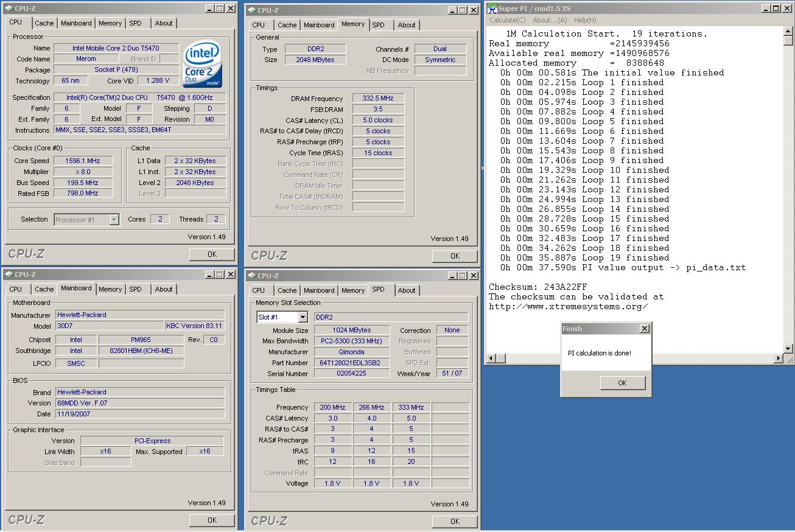Close the Finish dialog with X

645,329
